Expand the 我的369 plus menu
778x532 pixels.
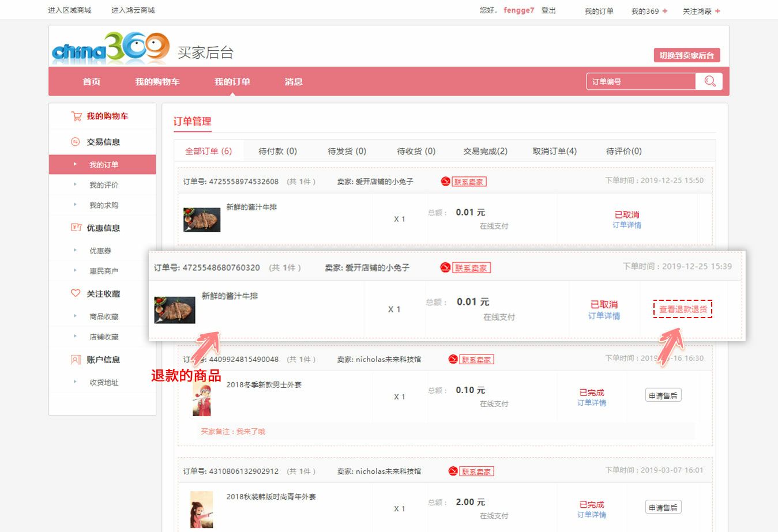point(665,11)
